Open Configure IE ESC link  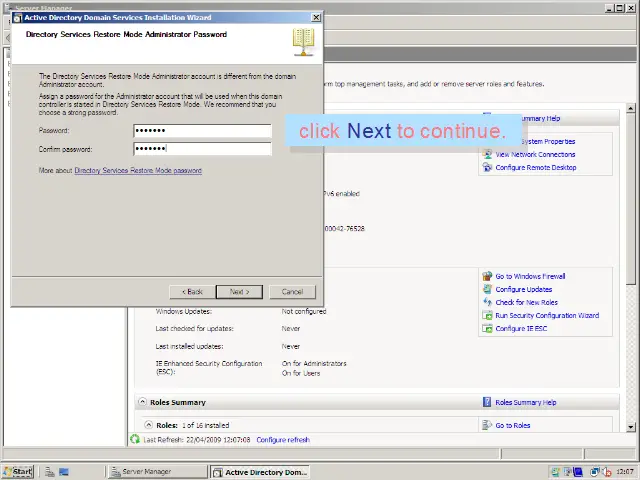(x=521, y=329)
